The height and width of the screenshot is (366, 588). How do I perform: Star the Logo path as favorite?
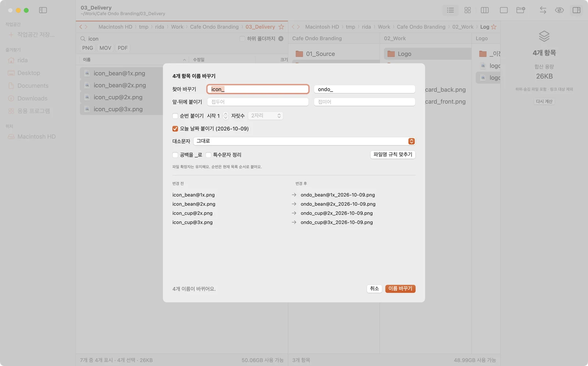tap(494, 27)
